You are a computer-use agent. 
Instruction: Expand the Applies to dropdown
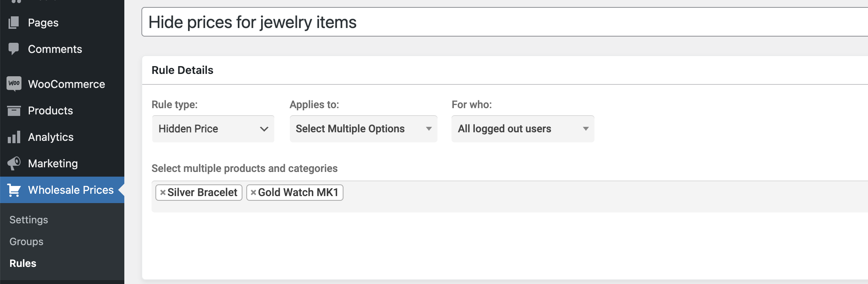tap(363, 129)
